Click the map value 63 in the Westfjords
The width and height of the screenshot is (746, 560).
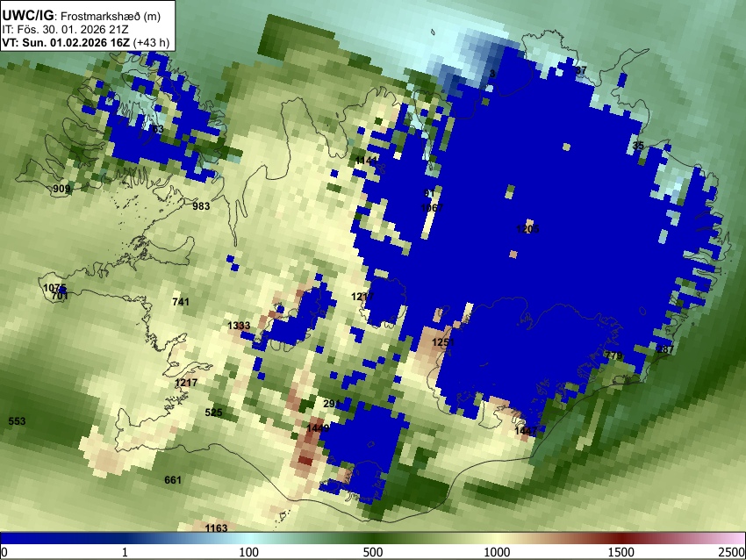coord(158,129)
